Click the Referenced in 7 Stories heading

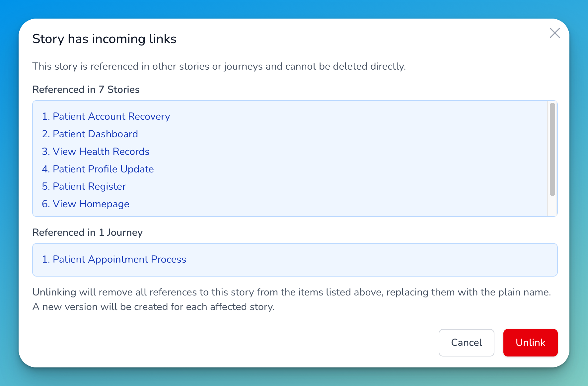(86, 90)
